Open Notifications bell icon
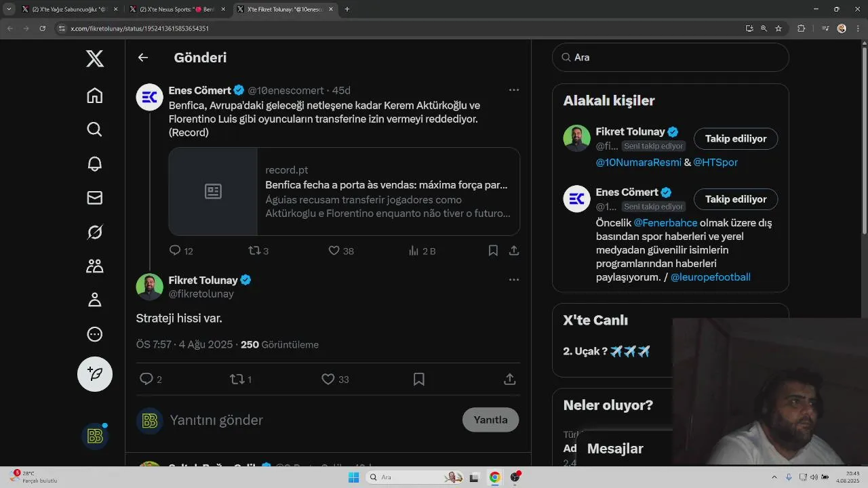The height and width of the screenshot is (488, 868). click(95, 163)
